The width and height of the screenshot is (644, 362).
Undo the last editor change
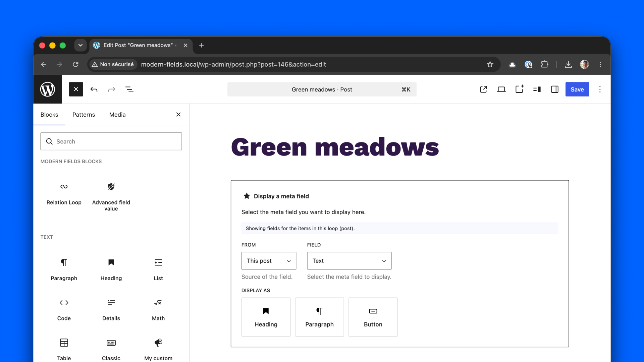[94, 89]
